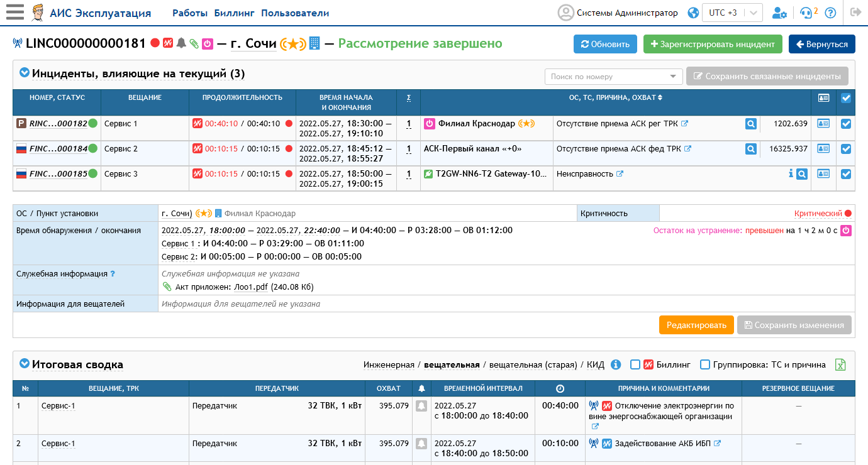Uncheck the RINC...000182 row checkbox
Image resolution: width=868 pixels, height=465 pixels.
coord(846,124)
